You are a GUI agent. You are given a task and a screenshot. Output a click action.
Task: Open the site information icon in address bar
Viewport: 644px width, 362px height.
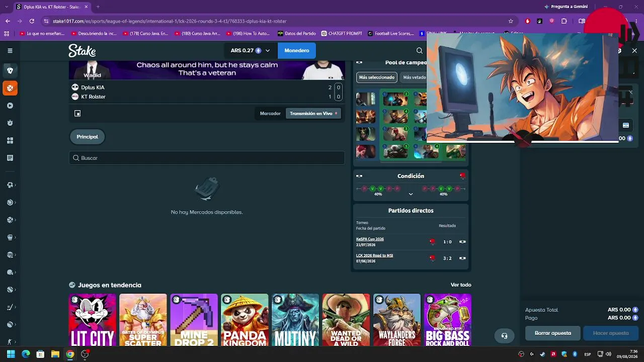pos(46,21)
